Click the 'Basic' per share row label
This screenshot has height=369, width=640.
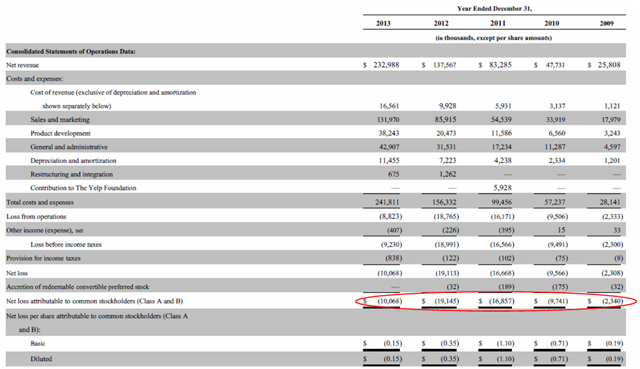pyautogui.click(x=38, y=344)
